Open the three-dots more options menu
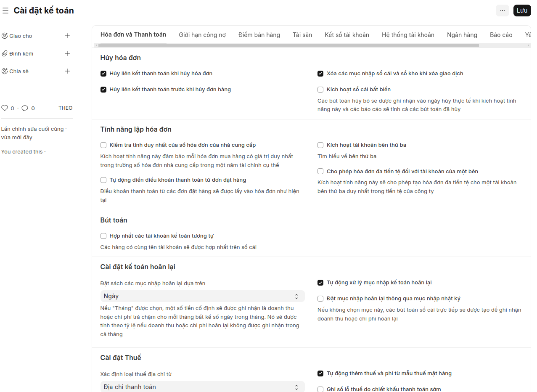 coord(502,11)
